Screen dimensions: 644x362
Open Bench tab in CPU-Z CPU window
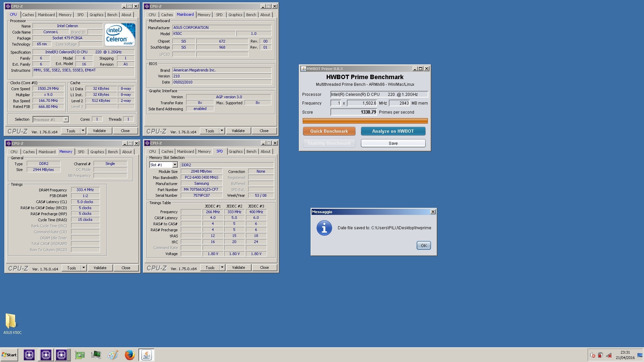(112, 15)
